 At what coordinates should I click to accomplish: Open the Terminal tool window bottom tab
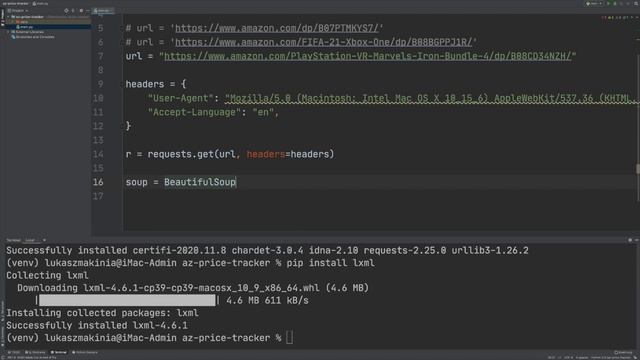coord(59,352)
